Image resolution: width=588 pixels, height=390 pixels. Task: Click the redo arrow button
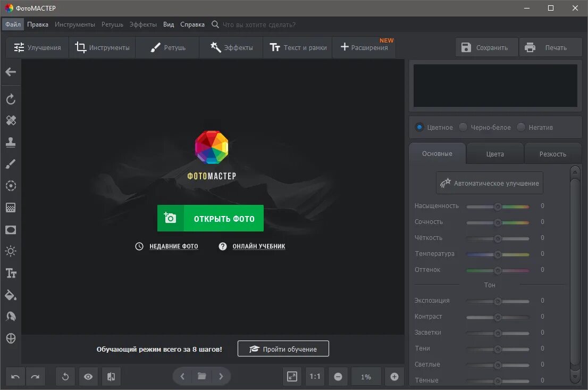(x=35, y=377)
